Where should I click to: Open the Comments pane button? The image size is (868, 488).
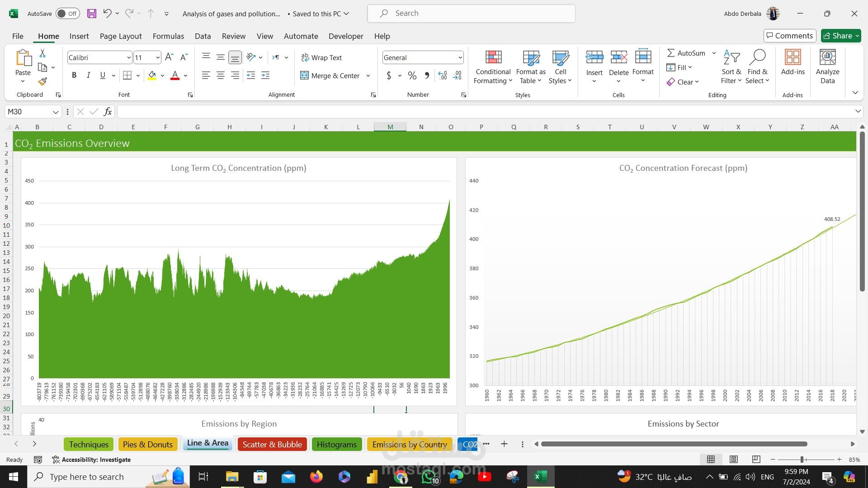click(789, 36)
